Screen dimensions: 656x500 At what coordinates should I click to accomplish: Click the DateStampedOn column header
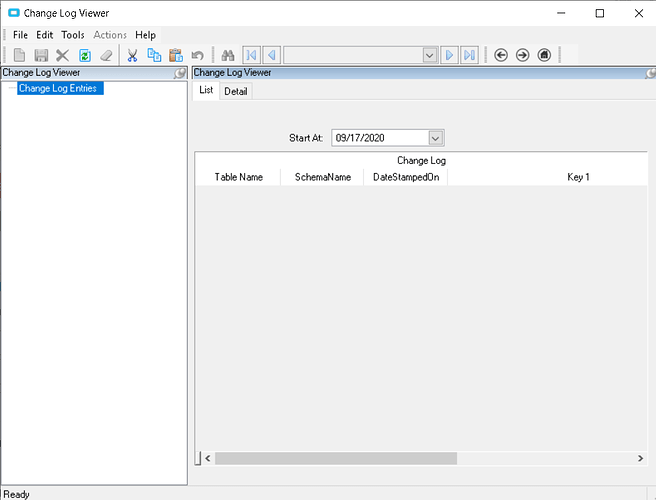[406, 177]
